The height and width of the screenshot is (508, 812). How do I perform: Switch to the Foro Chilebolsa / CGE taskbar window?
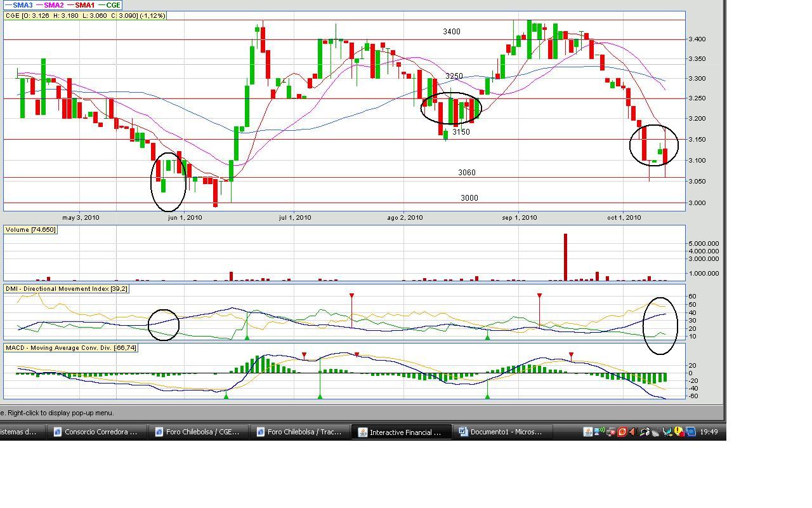197,432
